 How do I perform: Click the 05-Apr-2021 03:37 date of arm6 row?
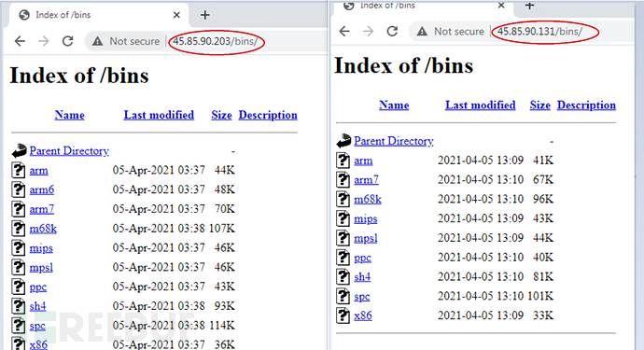point(159,189)
